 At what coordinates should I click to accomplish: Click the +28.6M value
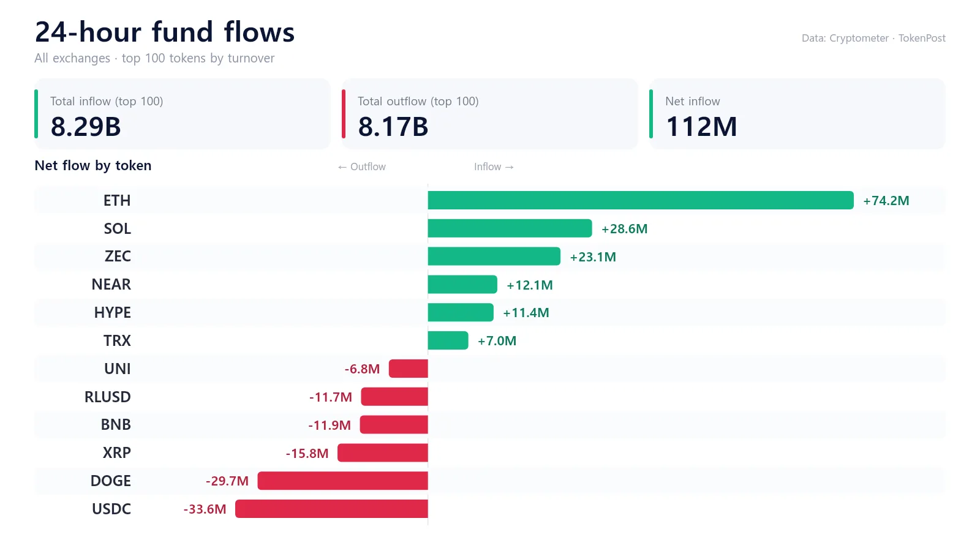point(625,229)
